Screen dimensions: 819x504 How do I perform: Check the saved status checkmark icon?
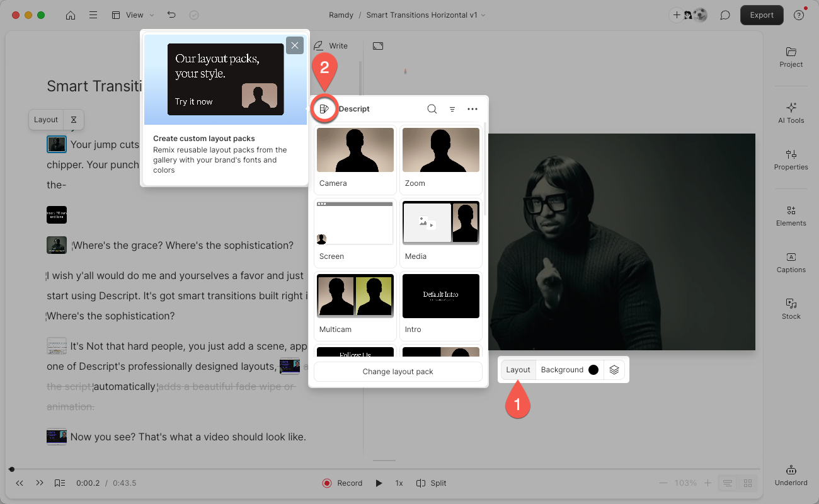[x=194, y=15]
